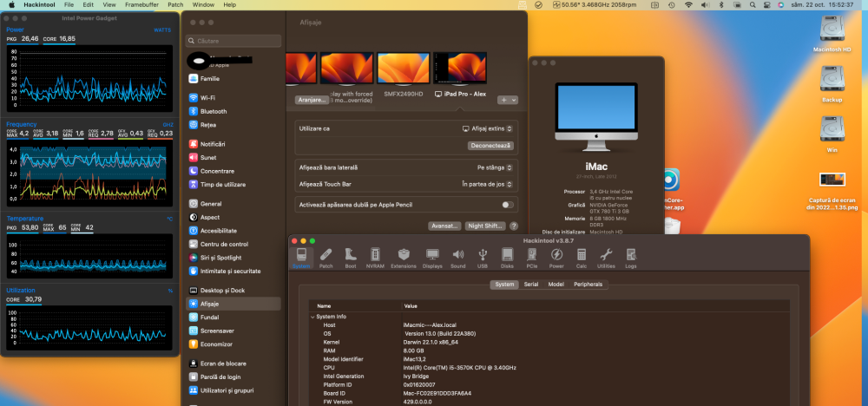
Task: Open Bluetooth status in the menu bar
Action: (720, 4)
